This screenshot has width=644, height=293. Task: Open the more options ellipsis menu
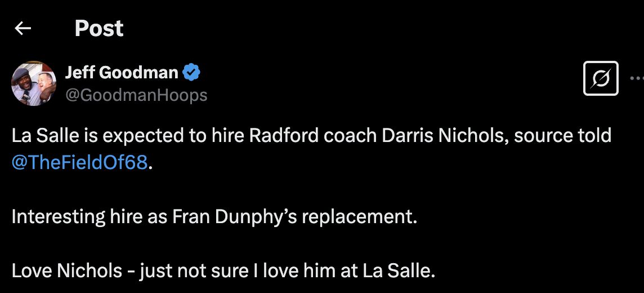click(636, 78)
